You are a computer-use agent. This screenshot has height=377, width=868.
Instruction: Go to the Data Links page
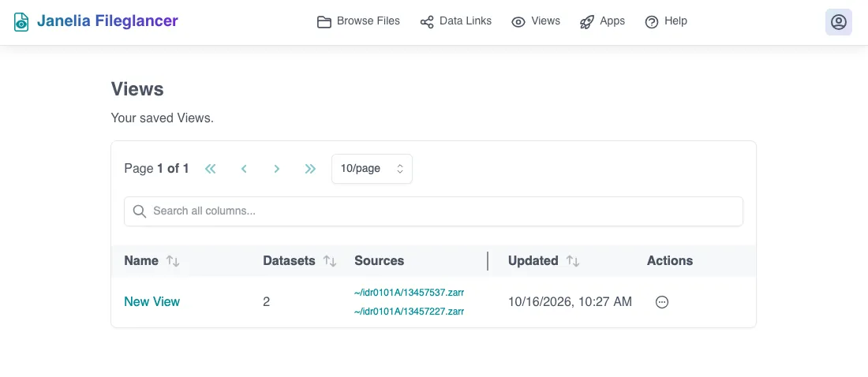click(x=455, y=21)
